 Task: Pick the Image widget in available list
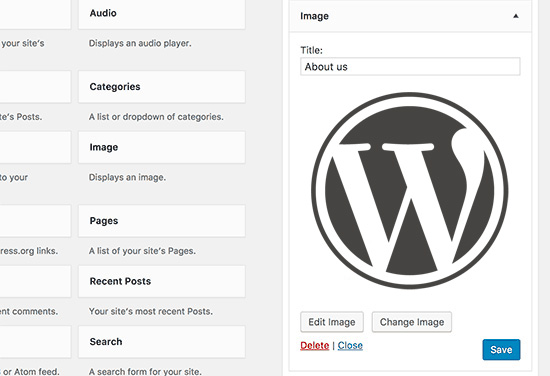pos(162,147)
